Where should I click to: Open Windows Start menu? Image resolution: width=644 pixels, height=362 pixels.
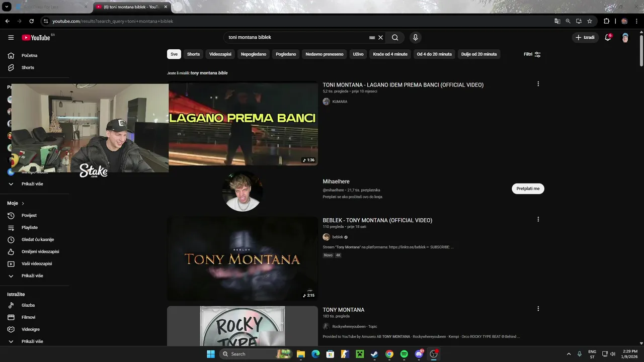click(x=210, y=354)
